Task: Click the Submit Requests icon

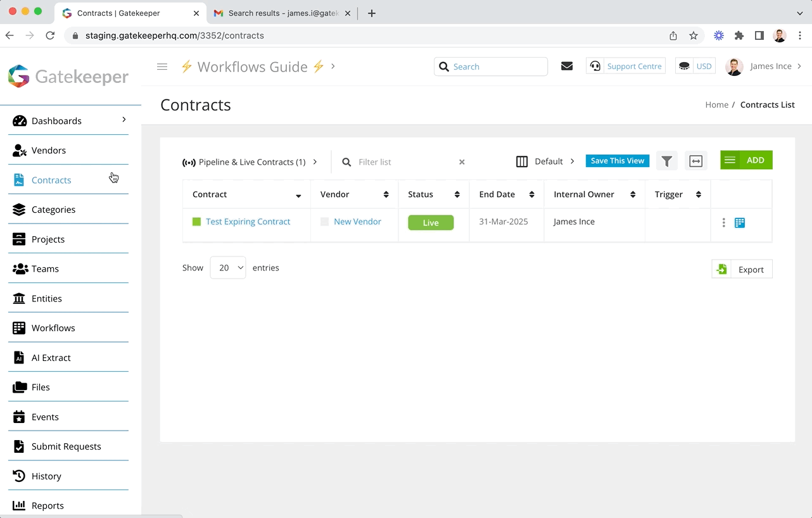Action: pyautogui.click(x=19, y=446)
